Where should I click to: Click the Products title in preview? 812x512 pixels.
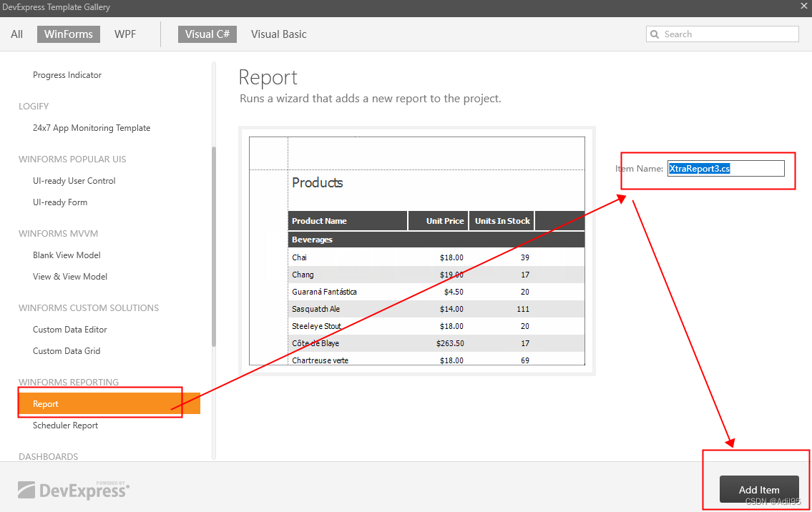(x=318, y=183)
